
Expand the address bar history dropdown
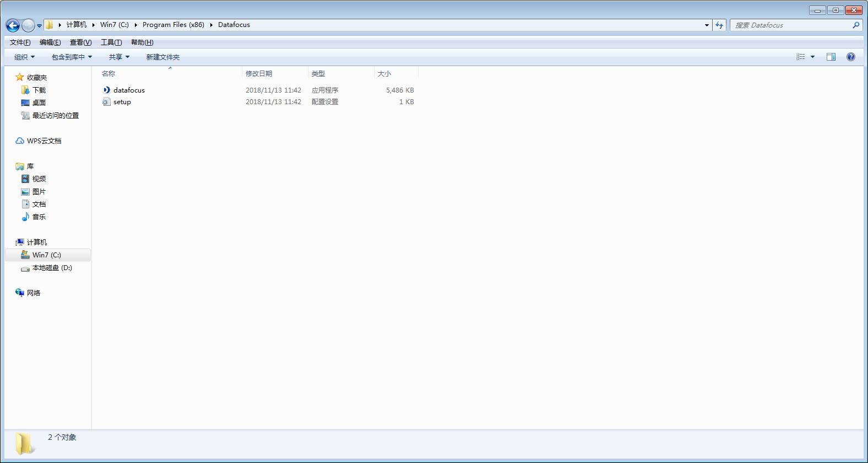(707, 25)
